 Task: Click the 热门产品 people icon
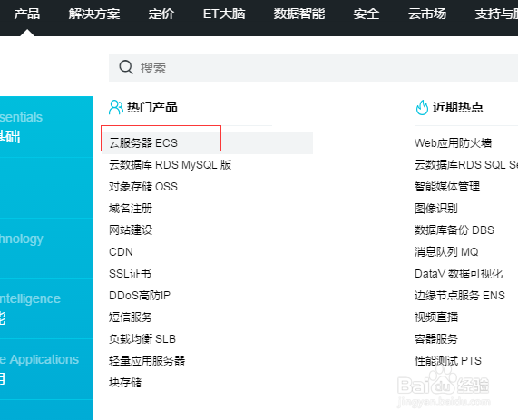[x=115, y=107]
